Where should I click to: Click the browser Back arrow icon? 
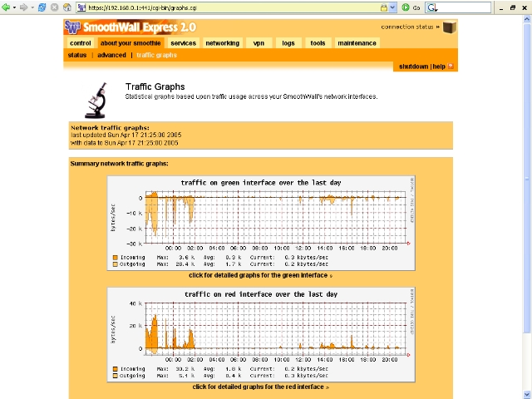6,7
